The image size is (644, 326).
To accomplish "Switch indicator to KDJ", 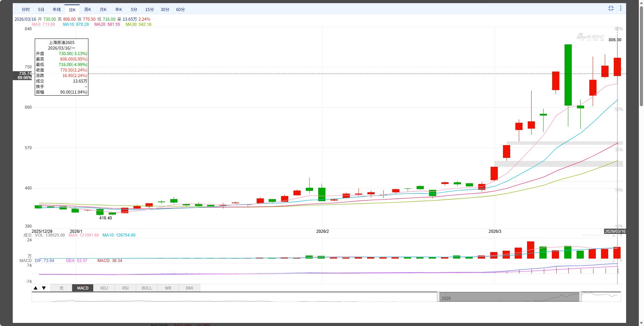I will (x=104, y=288).
